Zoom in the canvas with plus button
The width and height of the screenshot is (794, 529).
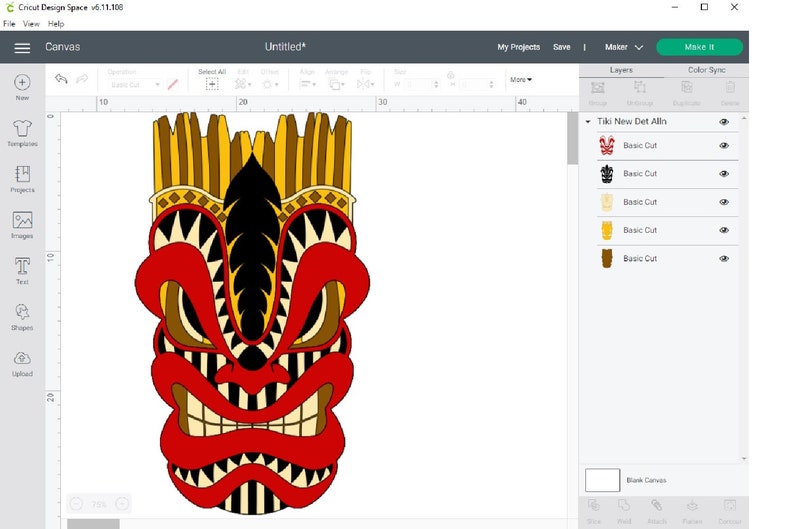tap(122, 504)
